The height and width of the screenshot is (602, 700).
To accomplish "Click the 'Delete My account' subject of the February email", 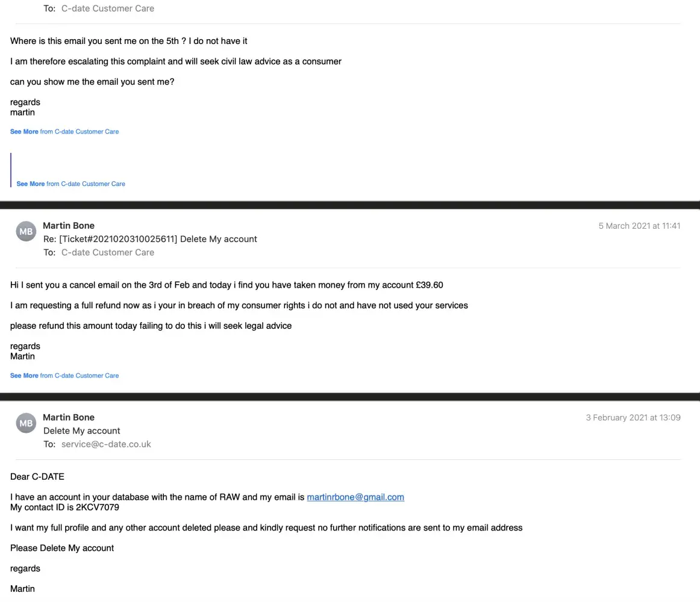I will pos(82,431).
